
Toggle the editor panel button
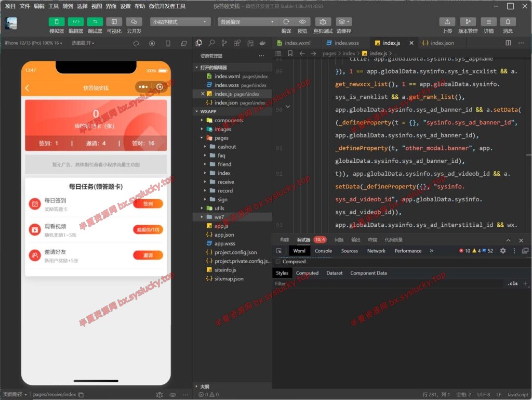[x=76, y=22]
